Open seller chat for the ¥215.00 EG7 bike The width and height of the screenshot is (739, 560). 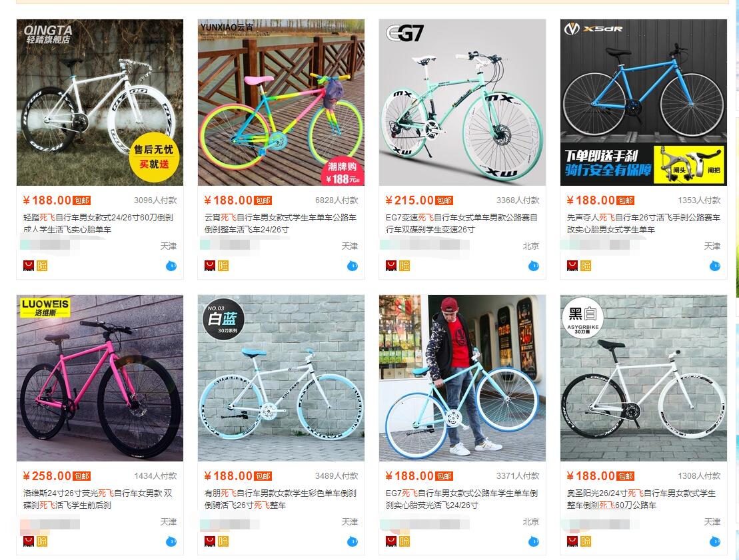pyautogui.click(x=534, y=266)
